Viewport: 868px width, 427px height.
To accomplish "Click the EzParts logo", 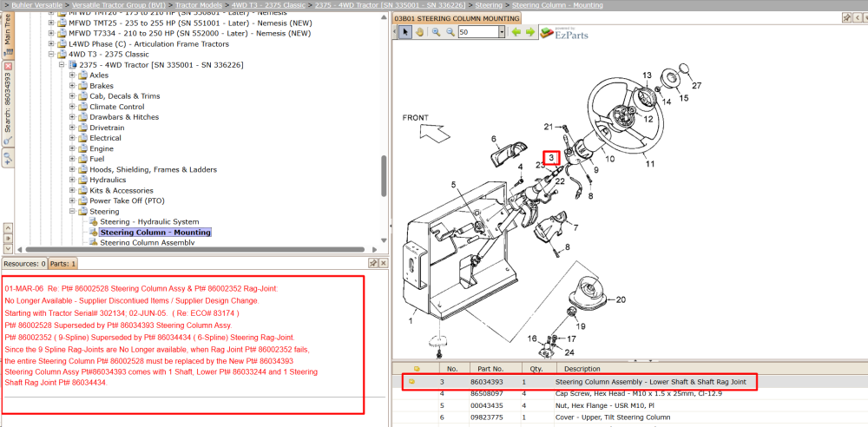I will coord(564,33).
